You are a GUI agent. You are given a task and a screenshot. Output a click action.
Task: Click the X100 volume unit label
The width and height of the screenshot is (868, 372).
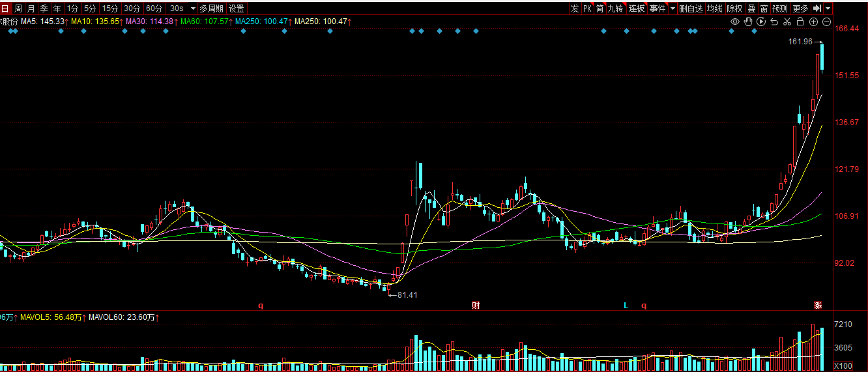coord(842,366)
